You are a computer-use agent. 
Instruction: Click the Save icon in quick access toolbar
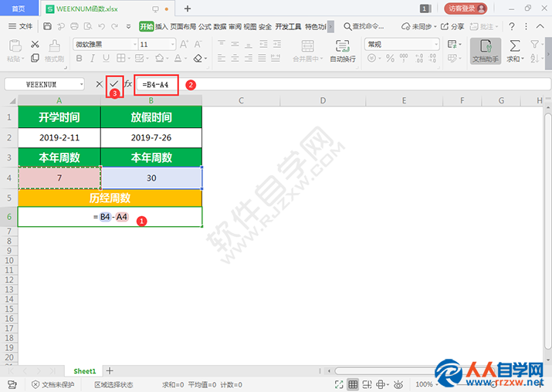click(x=48, y=26)
